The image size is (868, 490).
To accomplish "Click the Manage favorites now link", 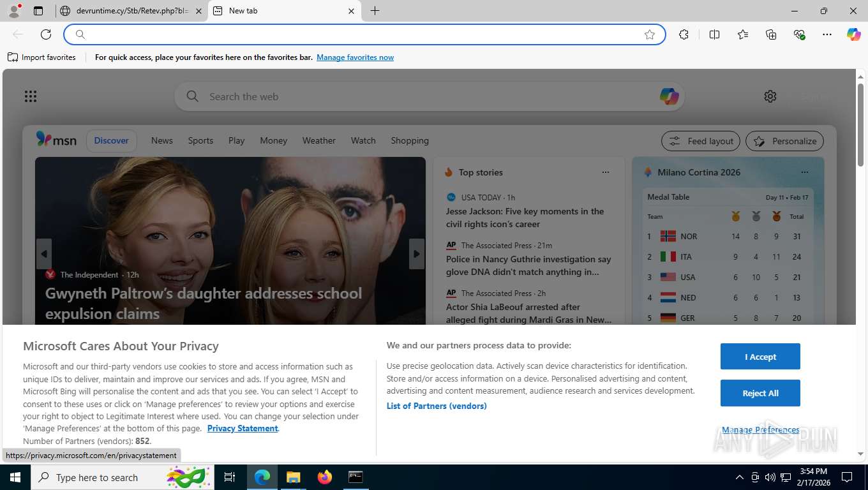I will [355, 57].
